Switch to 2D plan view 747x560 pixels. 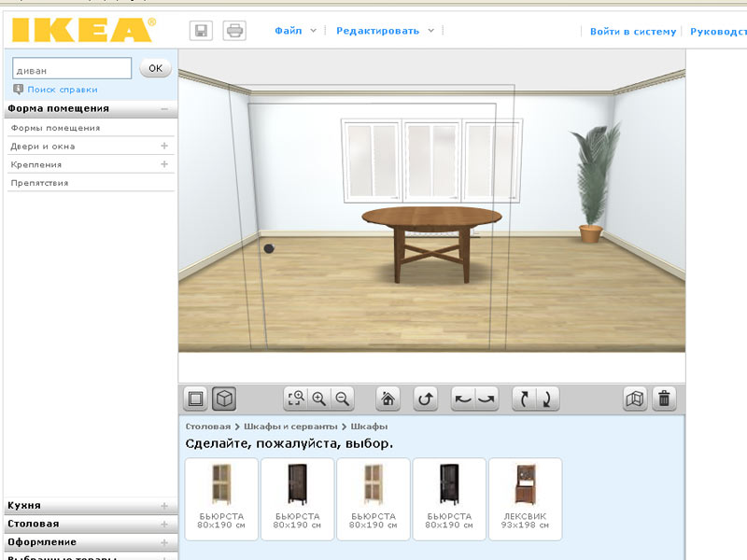196,399
